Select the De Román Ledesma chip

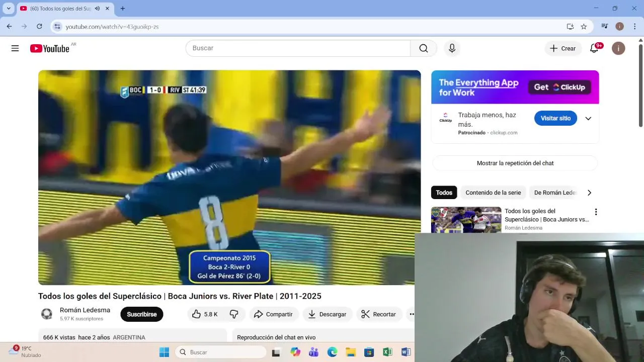(x=554, y=193)
